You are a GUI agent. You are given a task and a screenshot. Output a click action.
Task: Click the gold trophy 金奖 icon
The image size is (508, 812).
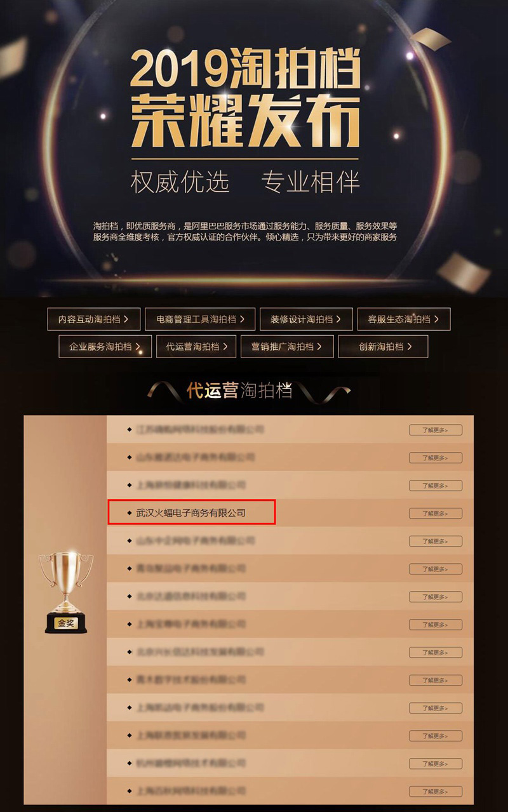click(x=66, y=592)
